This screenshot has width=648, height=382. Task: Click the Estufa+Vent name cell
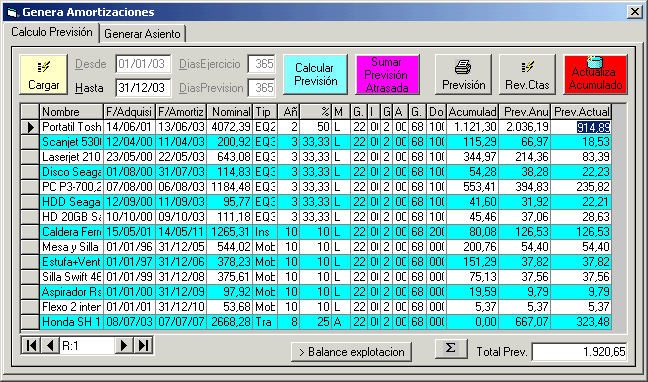(71, 262)
